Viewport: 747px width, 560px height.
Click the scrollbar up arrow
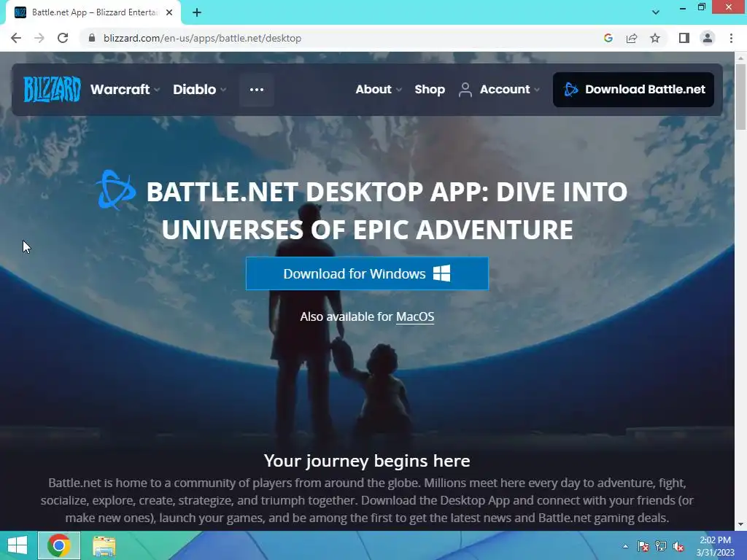point(740,58)
